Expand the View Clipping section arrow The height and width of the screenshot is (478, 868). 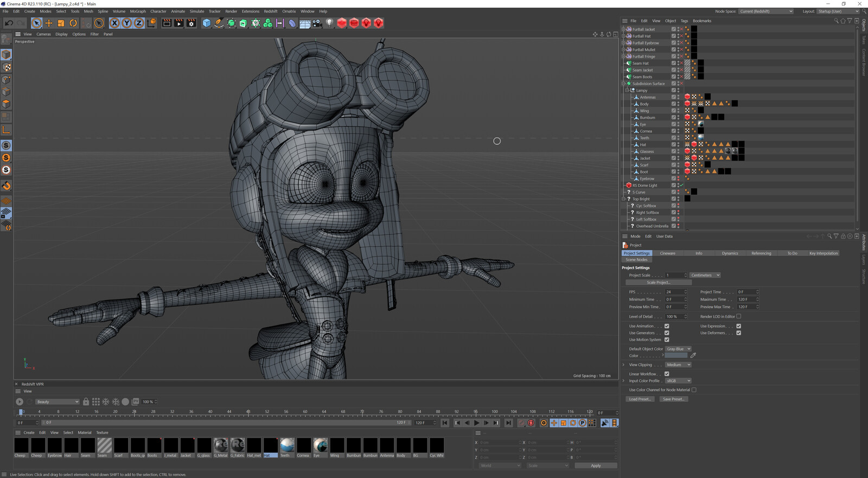tap(623, 365)
